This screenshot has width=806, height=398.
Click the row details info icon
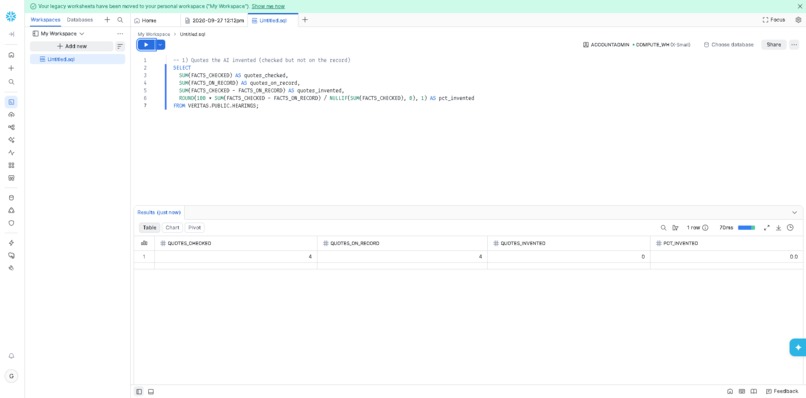tap(705, 228)
